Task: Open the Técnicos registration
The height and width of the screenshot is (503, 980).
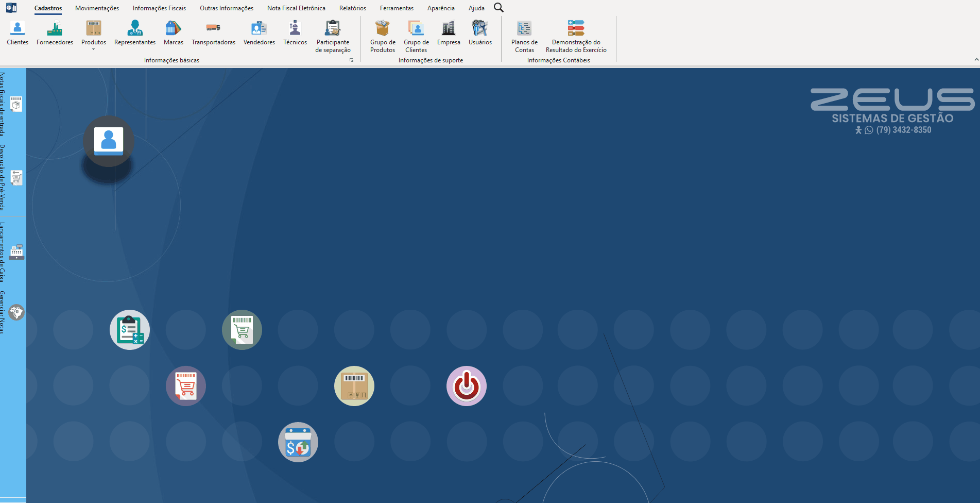Action: pyautogui.click(x=295, y=33)
